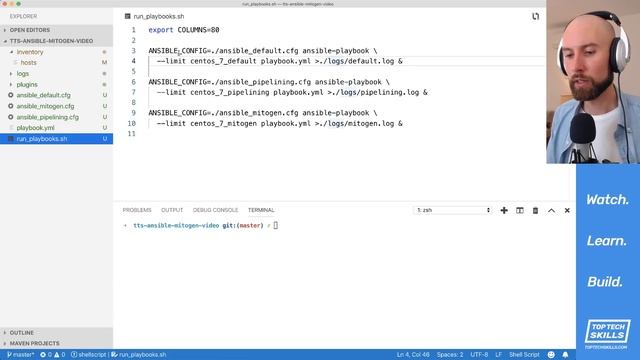Switch to the Output tab
The image size is (640, 360).
(172, 210)
